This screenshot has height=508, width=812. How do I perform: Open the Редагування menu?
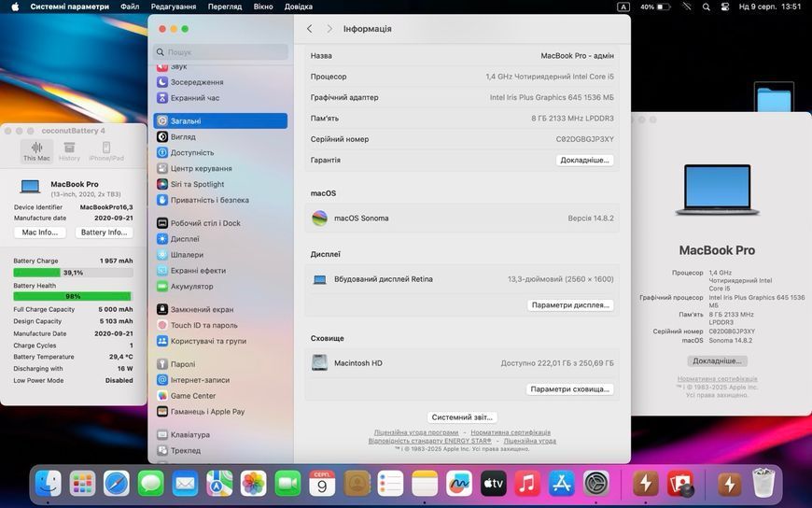point(174,7)
